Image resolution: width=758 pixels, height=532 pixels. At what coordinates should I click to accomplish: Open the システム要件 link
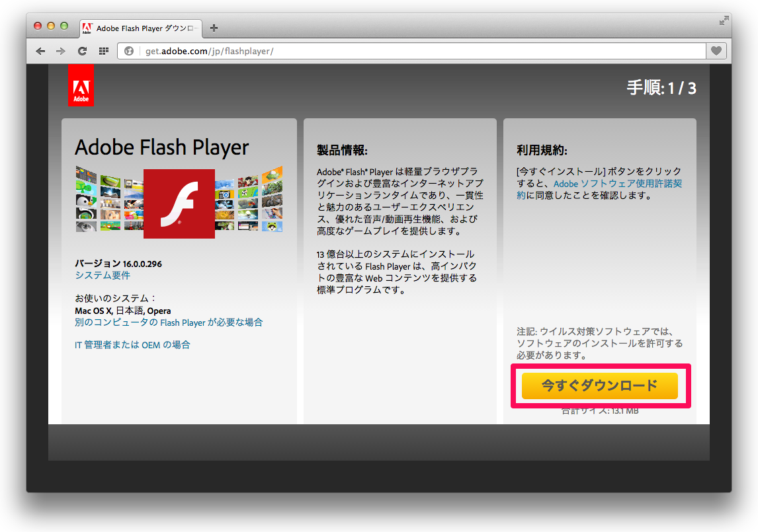103,275
